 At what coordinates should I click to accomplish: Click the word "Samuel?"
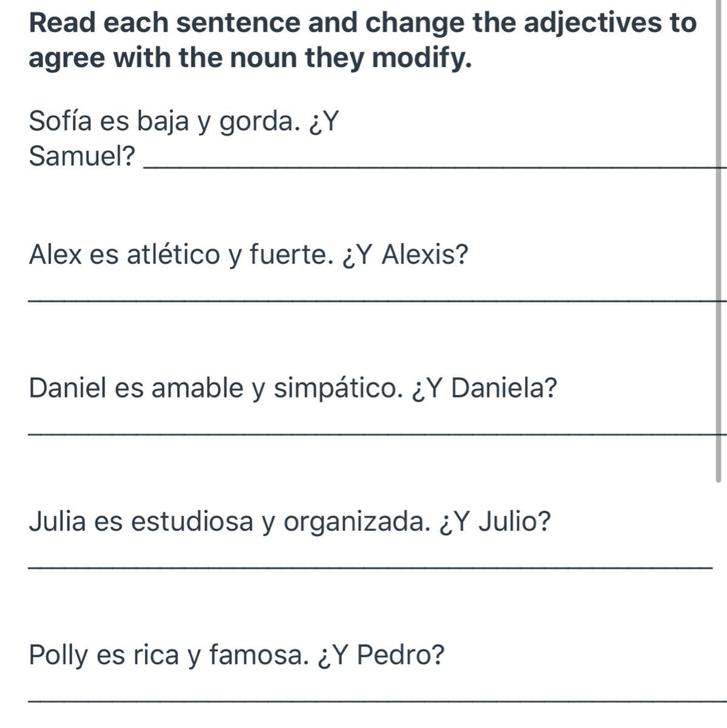(x=83, y=157)
